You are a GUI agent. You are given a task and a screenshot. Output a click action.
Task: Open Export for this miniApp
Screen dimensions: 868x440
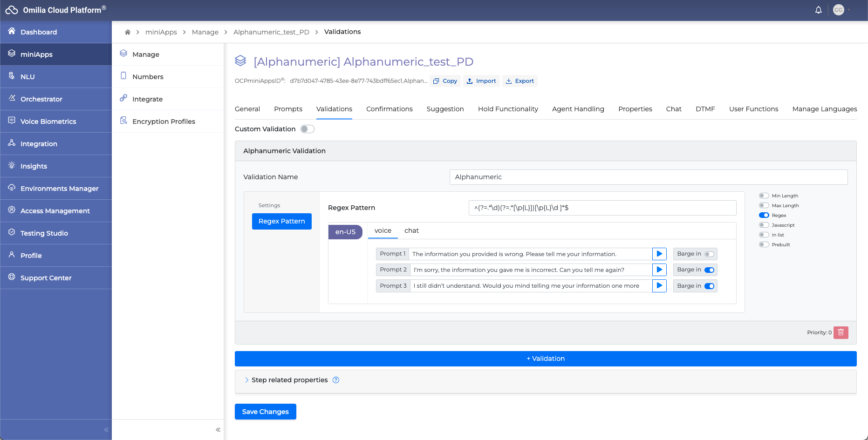[520, 81]
